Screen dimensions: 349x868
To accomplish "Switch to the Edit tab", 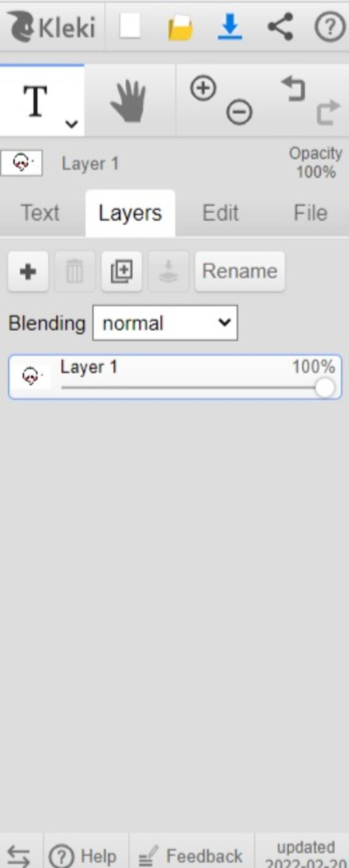I will click(220, 213).
